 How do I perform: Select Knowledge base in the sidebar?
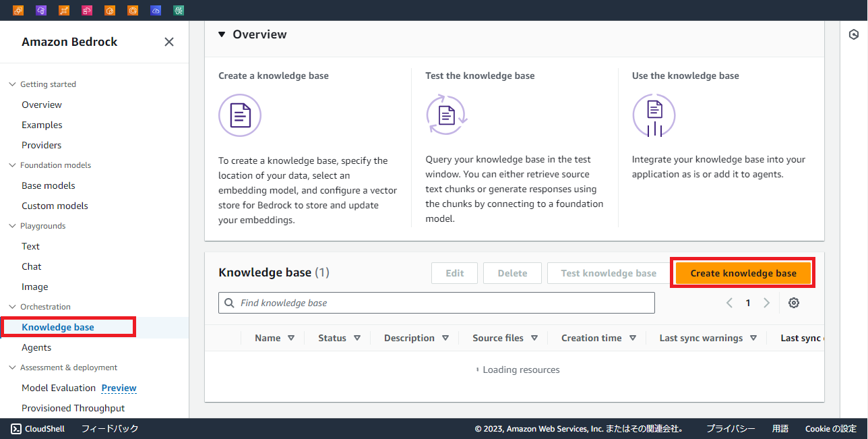[58, 327]
